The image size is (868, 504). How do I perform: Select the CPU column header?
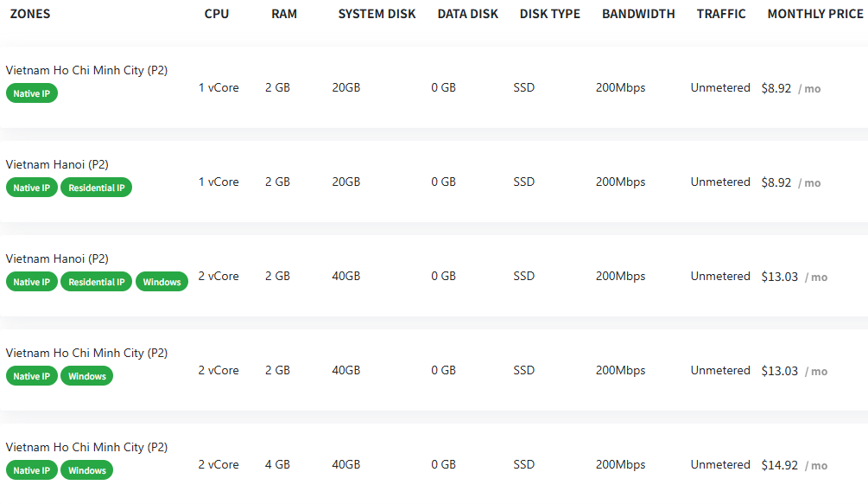[217, 14]
